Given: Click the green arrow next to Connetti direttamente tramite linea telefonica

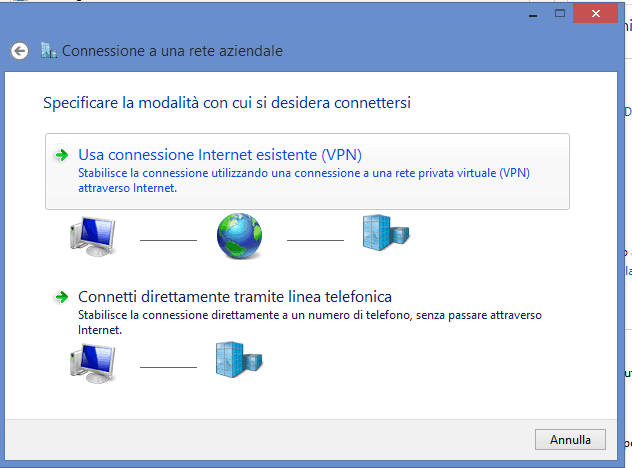Looking at the screenshot, I should [x=62, y=297].
